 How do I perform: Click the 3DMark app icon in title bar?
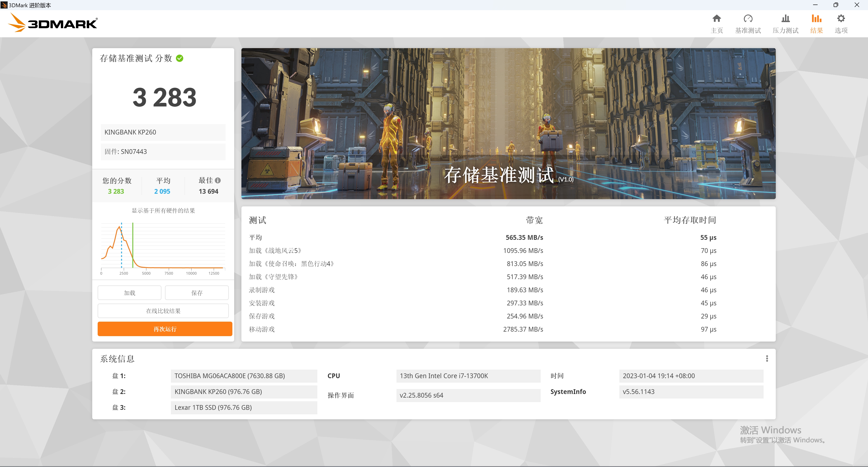[x=4, y=5]
